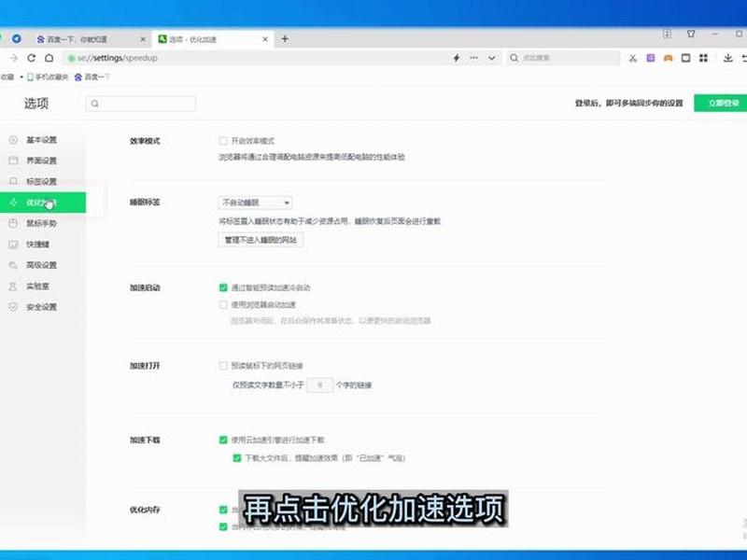Enable the 开启效率模式 checkbox

point(223,141)
